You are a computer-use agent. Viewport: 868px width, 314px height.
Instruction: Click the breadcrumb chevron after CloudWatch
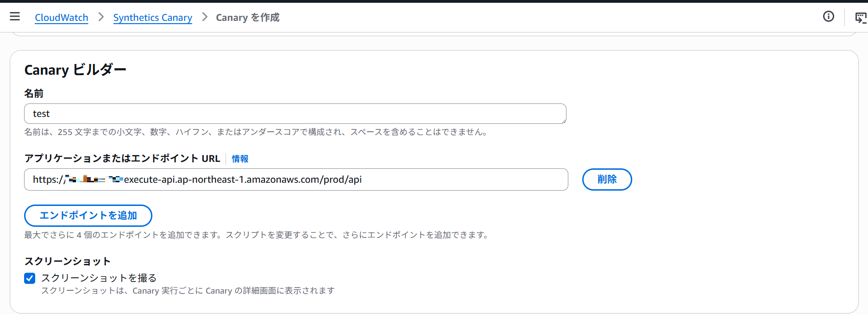[x=101, y=17]
